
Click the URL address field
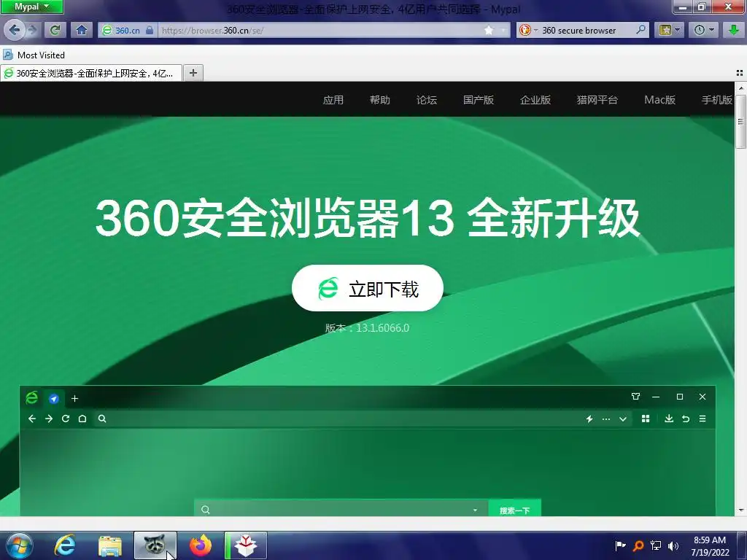pyautogui.click(x=320, y=31)
